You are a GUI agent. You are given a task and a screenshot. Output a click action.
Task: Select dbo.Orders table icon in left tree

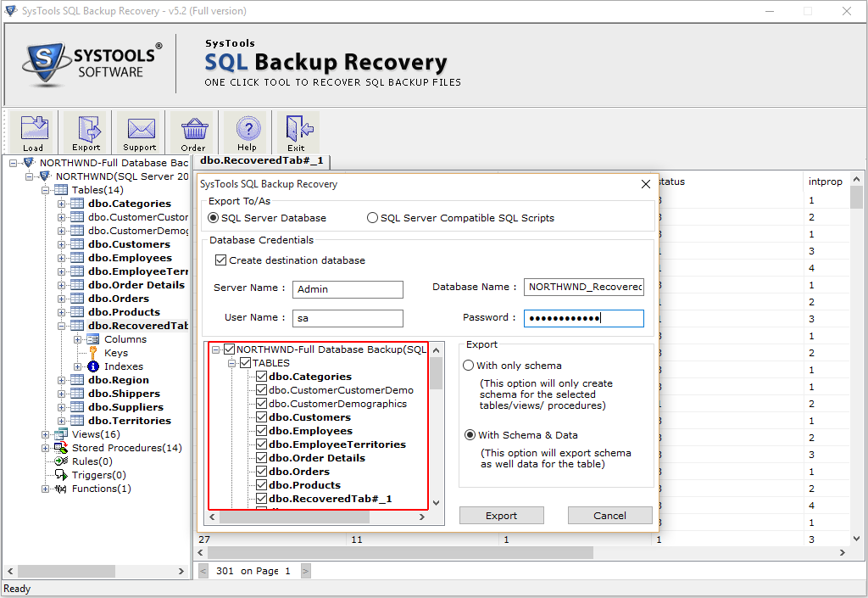click(x=77, y=299)
